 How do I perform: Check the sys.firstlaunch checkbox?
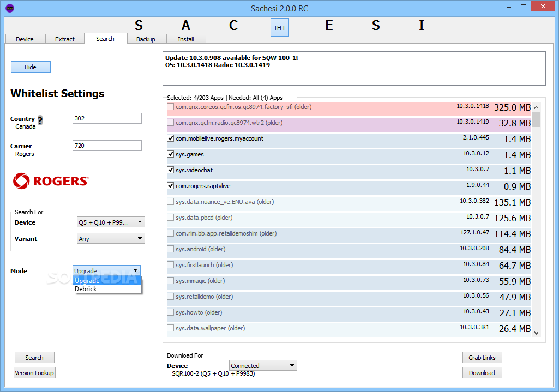coord(170,265)
